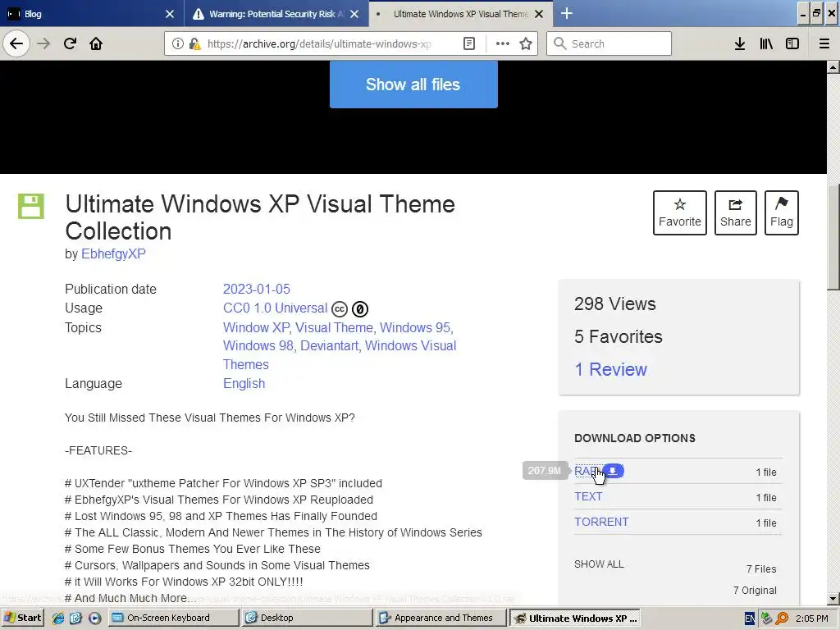Show site information icon in address bar
The height and width of the screenshot is (630, 840).
pos(178,43)
